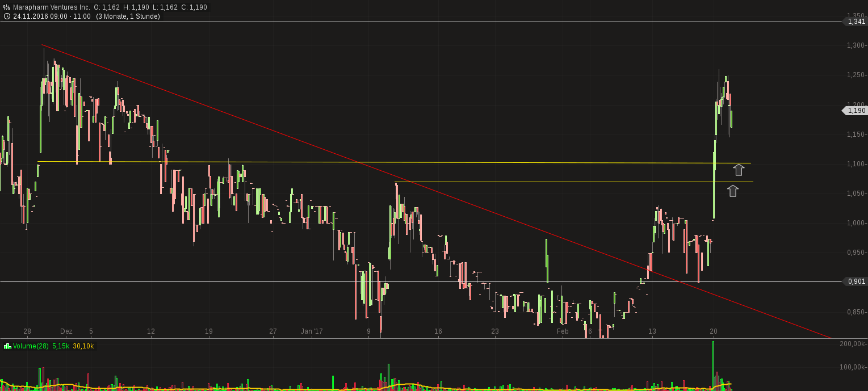Click the lower grey up-arrow marker on the chart

tap(733, 191)
